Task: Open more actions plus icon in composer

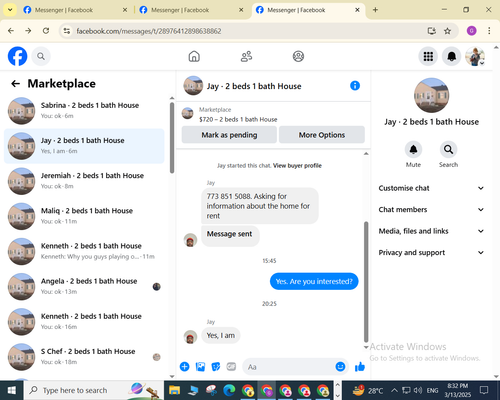Action: (x=184, y=367)
